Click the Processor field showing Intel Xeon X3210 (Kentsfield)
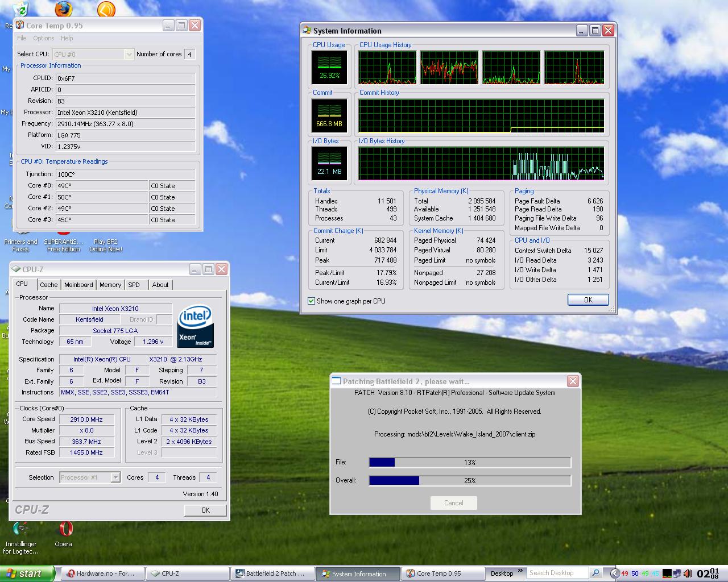 tap(126, 113)
